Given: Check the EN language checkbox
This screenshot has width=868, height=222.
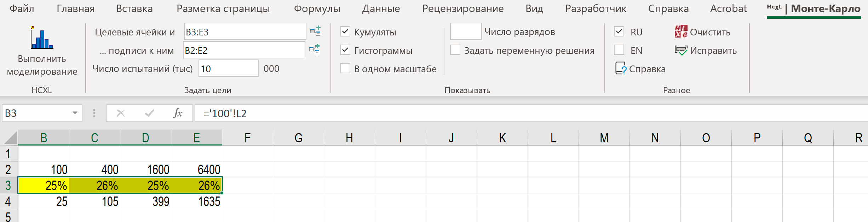Looking at the screenshot, I should click(x=619, y=50).
